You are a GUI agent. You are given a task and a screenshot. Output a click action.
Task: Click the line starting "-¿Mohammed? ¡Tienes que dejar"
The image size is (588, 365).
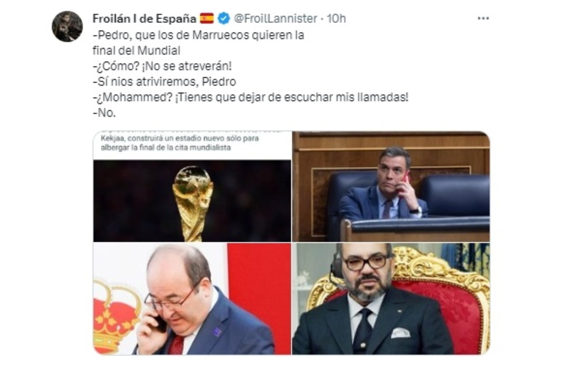click(x=251, y=97)
